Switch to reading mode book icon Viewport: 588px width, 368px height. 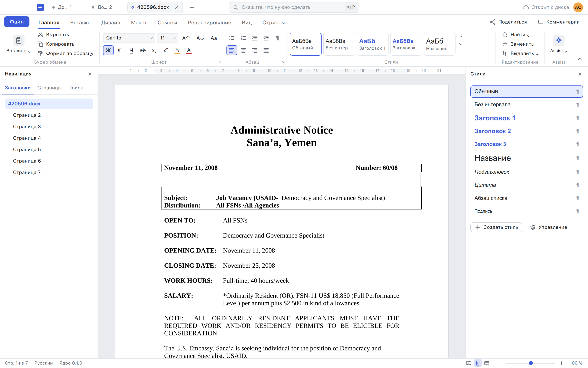click(469, 363)
